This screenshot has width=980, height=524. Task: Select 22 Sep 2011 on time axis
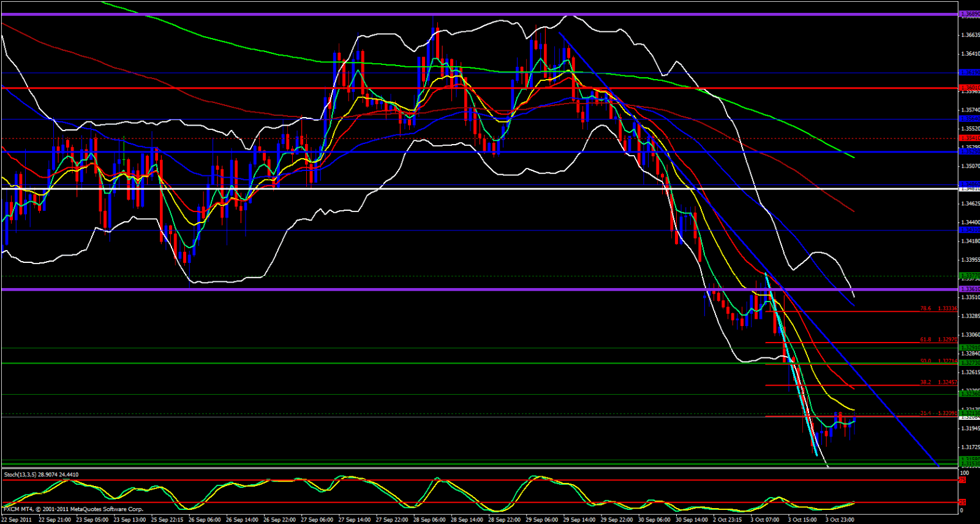point(17,520)
